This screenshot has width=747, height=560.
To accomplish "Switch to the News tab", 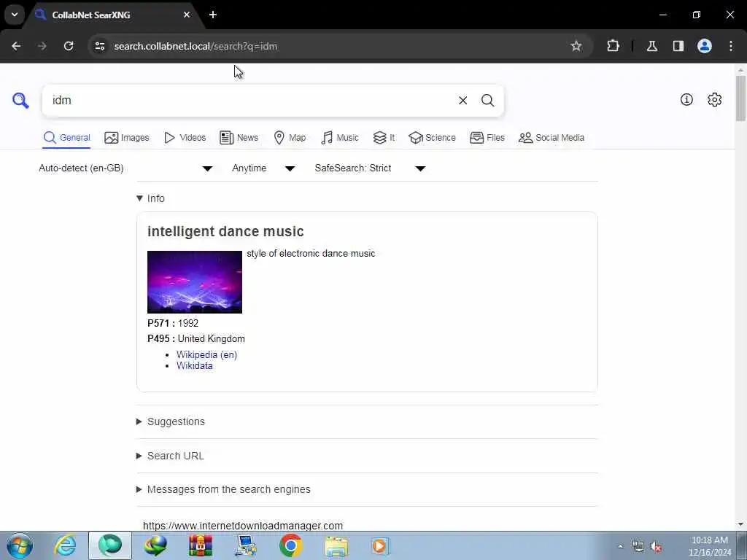I will click(x=239, y=138).
